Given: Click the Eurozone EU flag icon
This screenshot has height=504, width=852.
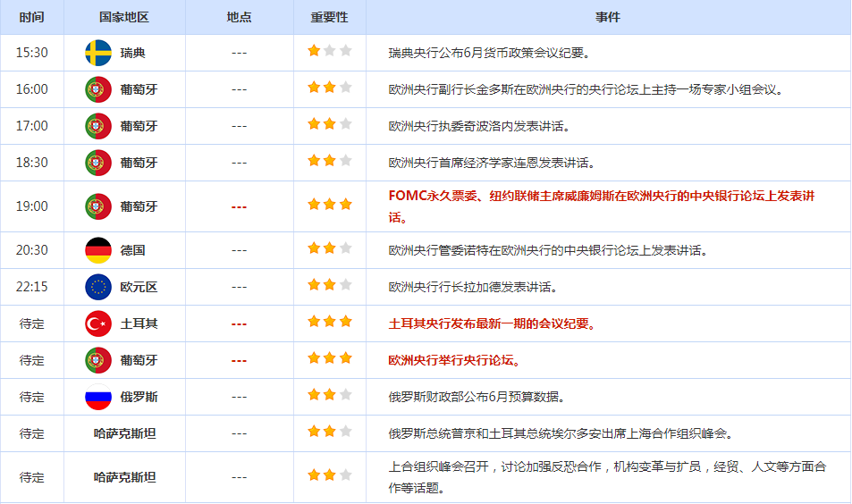Looking at the screenshot, I should pyautogui.click(x=98, y=287).
